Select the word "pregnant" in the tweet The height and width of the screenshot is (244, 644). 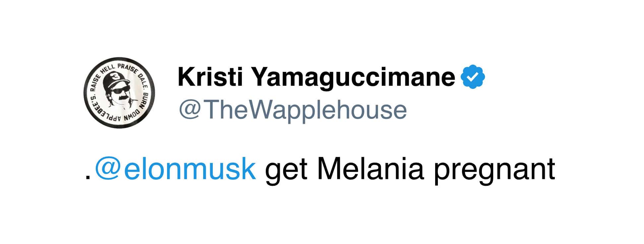click(x=494, y=171)
